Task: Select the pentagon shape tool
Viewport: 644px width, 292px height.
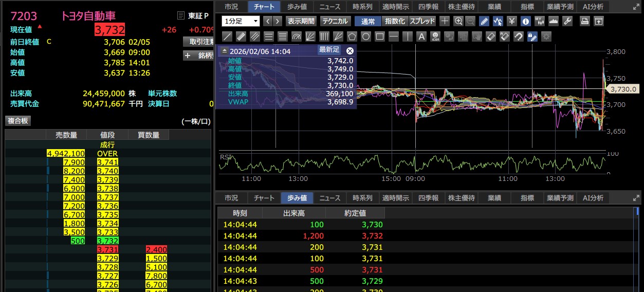Action: point(352,36)
